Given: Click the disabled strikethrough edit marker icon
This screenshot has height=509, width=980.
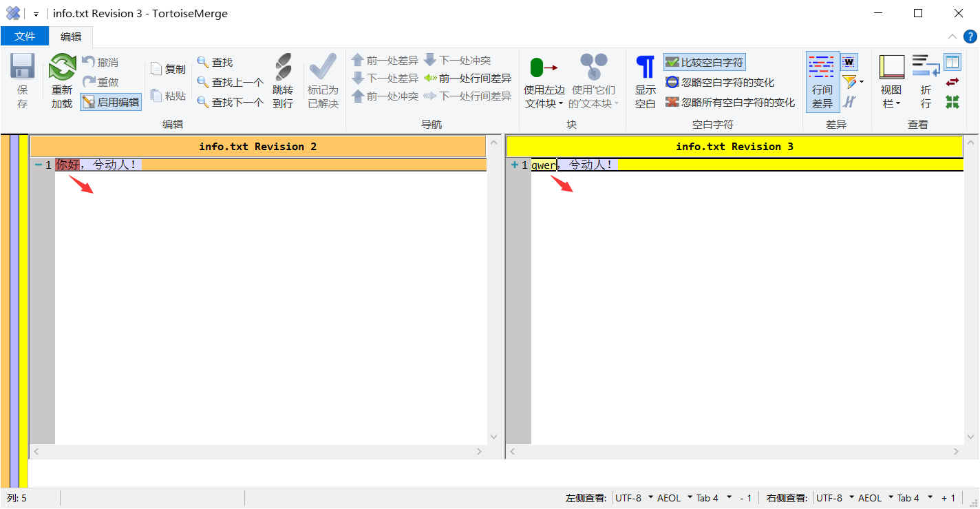Looking at the screenshot, I should pos(849,102).
